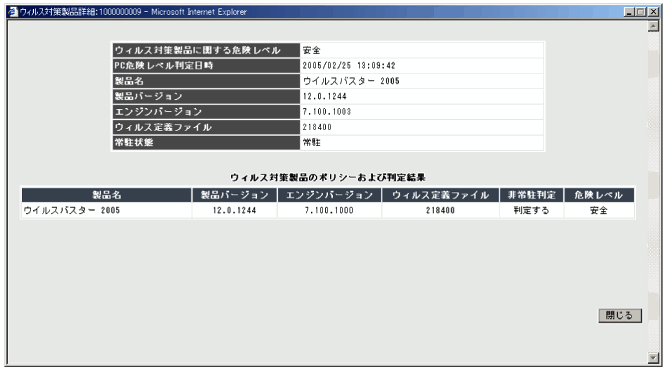The width and height of the screenshot is (664, 370).
Task: Click the 常駐 status value
Action: click(312, 142)
